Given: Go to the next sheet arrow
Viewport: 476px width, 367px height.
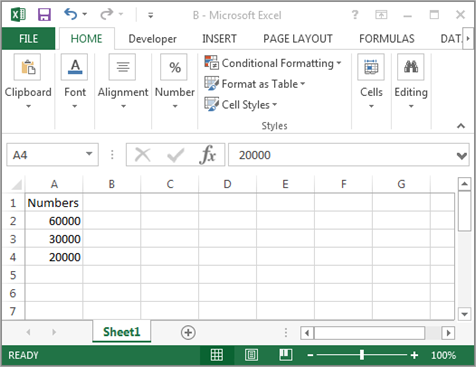Looking at the screenshot, I should (x=54, y=332).
